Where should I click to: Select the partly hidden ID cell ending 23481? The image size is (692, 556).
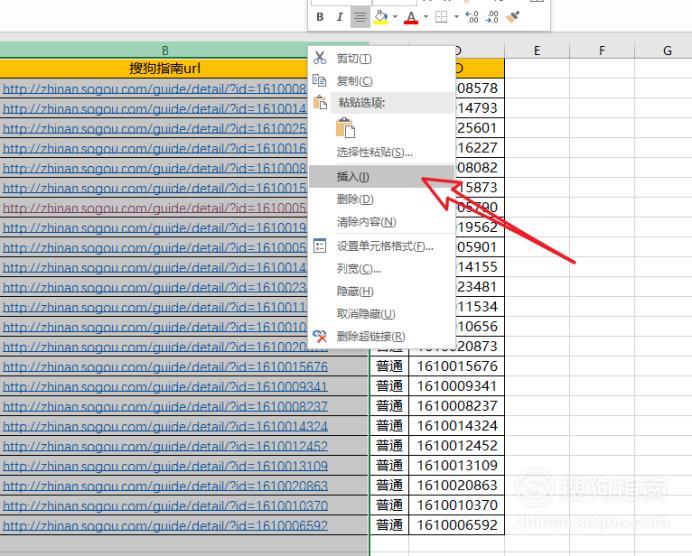[x=479, y=287]
